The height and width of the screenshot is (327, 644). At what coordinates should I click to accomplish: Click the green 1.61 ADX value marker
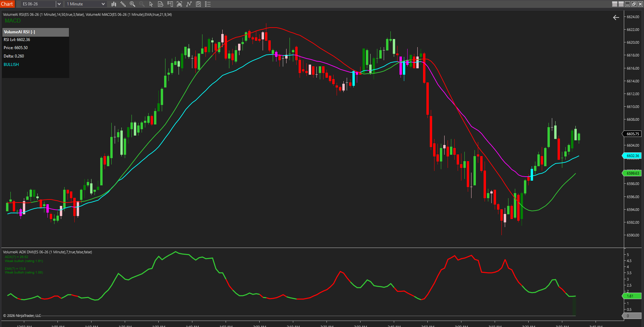632,296
